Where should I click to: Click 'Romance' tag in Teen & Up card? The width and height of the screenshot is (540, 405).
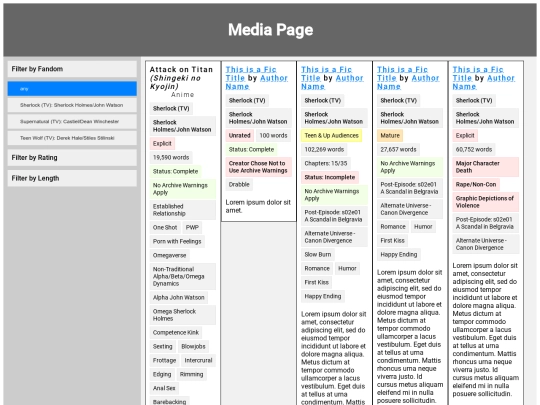[x=317, y=268]
